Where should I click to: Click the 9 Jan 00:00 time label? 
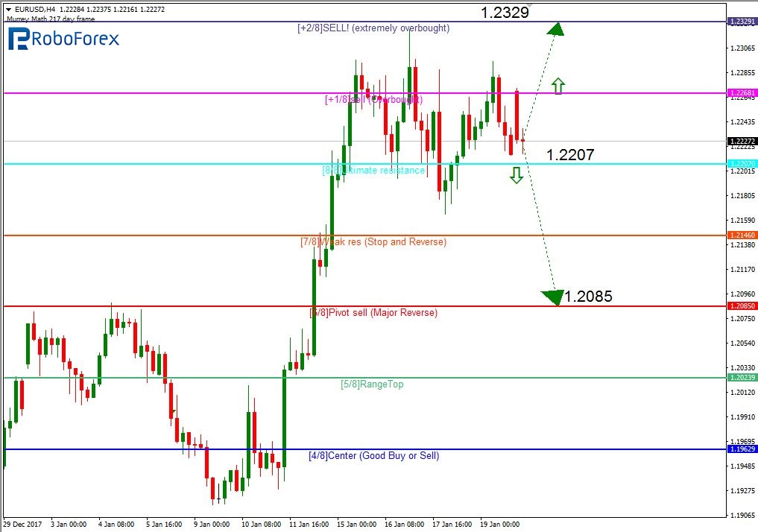(212, 525)
